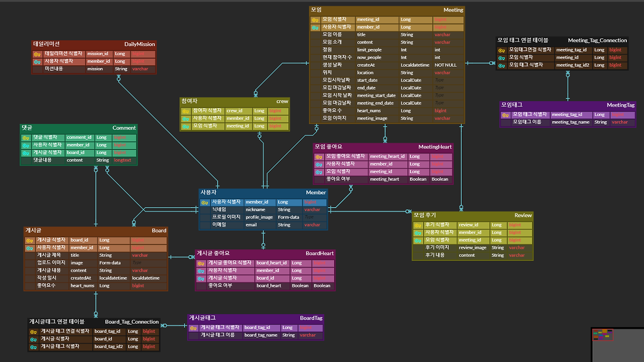Select the meeting_image field
The image size is (644, 362).
point(372,119)
